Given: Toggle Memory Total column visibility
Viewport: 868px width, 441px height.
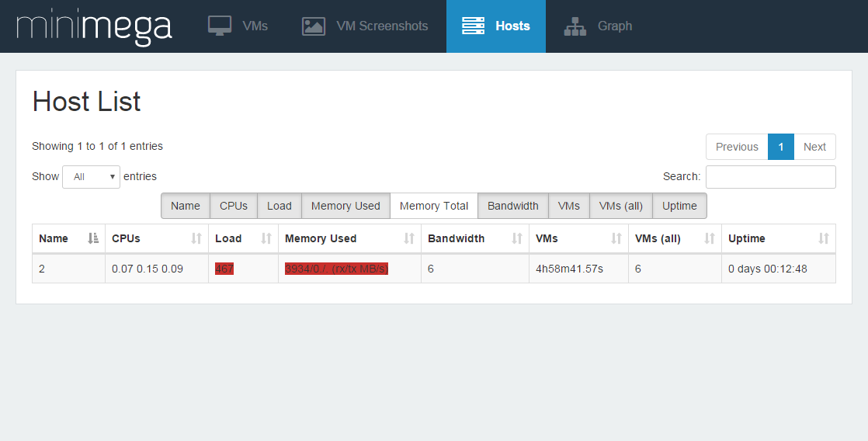Looking at the screenshot, I should 434,206.
